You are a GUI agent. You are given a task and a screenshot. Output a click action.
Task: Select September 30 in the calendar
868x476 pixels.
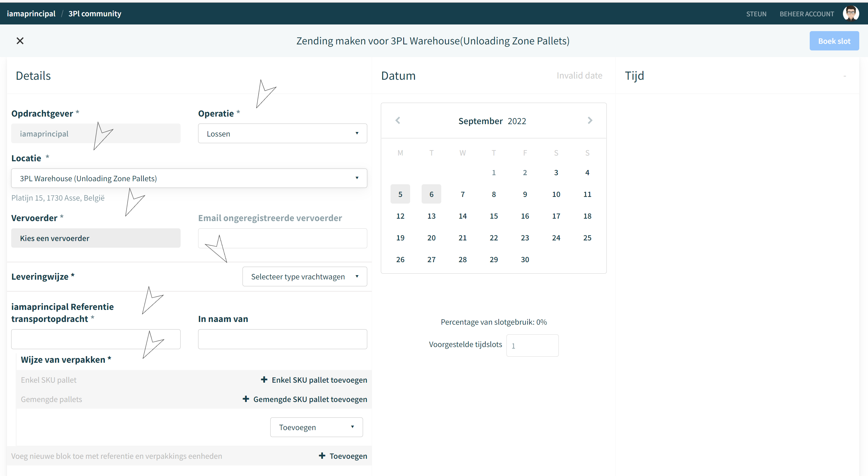pyautogui.click(x=525, y=259)
